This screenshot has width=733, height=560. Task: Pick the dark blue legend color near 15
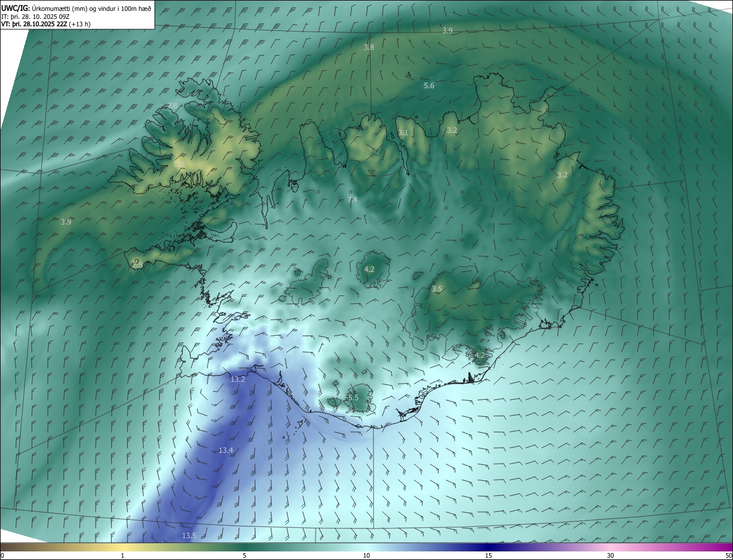click(x=488, y=547)
